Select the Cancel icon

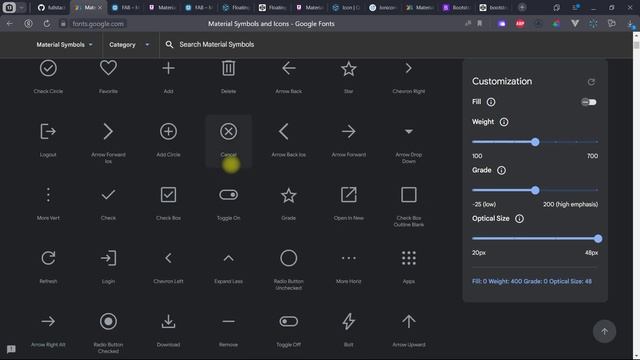click(229, 131)
